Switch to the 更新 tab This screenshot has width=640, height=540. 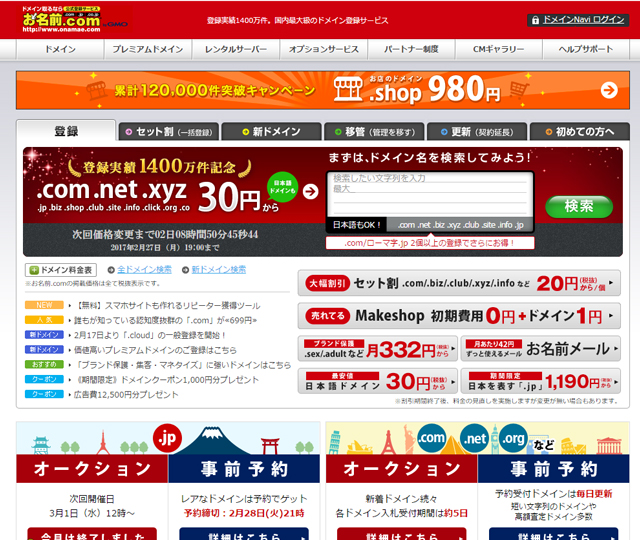click(477, 132)
